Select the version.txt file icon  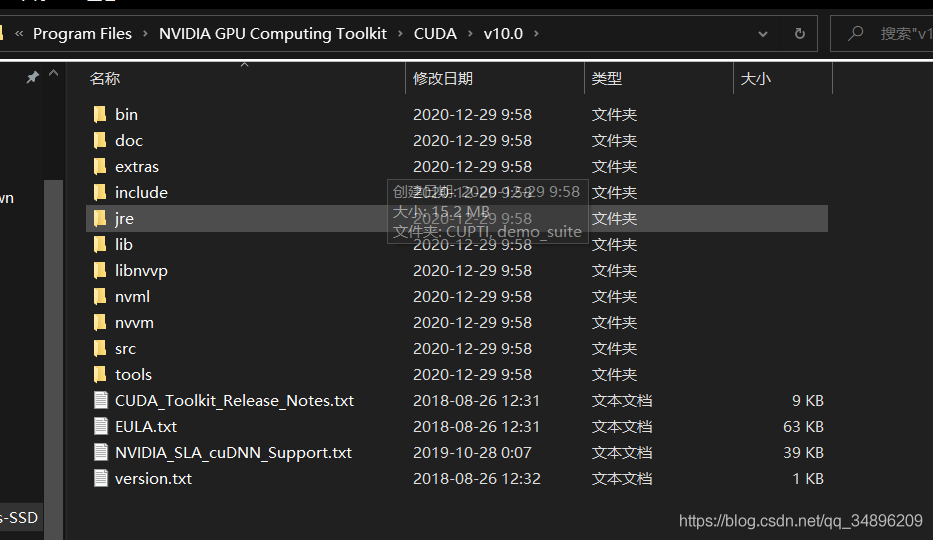coord(101,478)
